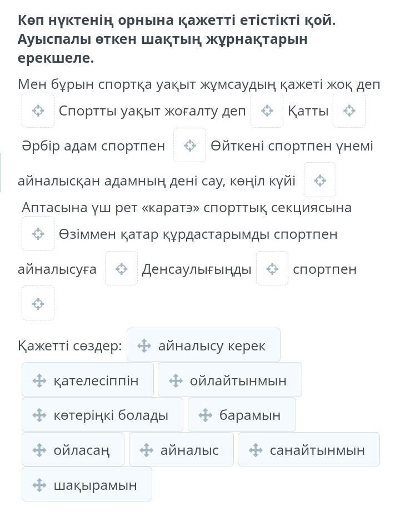Screen dimensions: 400x532
Task: Click the move icon on «шақырамын» chip
Action: point(39,485)
